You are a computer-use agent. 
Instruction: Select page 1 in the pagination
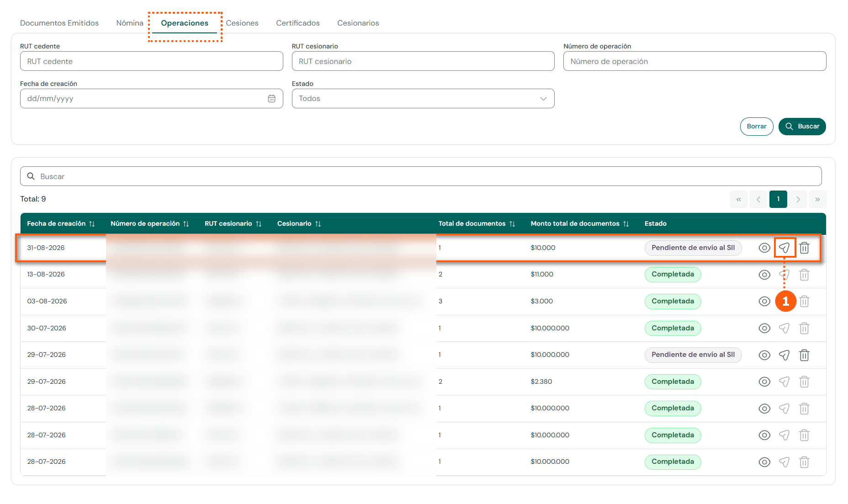tap(778, 199)
